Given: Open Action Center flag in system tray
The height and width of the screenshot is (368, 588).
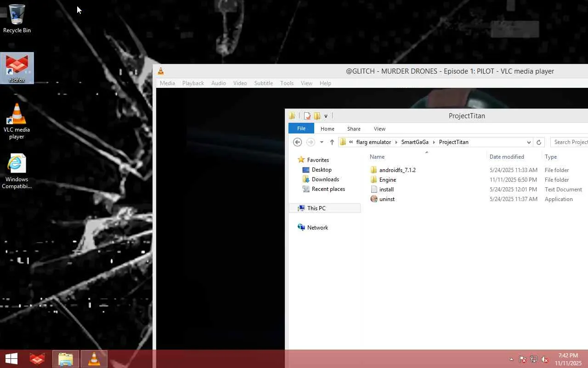Looking at the screenshot, I should [x=523, y=359].
